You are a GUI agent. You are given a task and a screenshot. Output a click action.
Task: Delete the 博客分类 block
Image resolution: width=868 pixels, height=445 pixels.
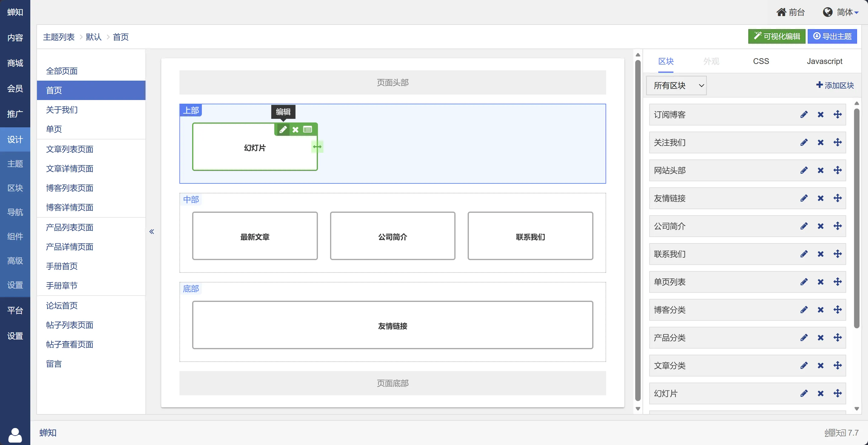tap(821, 310)
